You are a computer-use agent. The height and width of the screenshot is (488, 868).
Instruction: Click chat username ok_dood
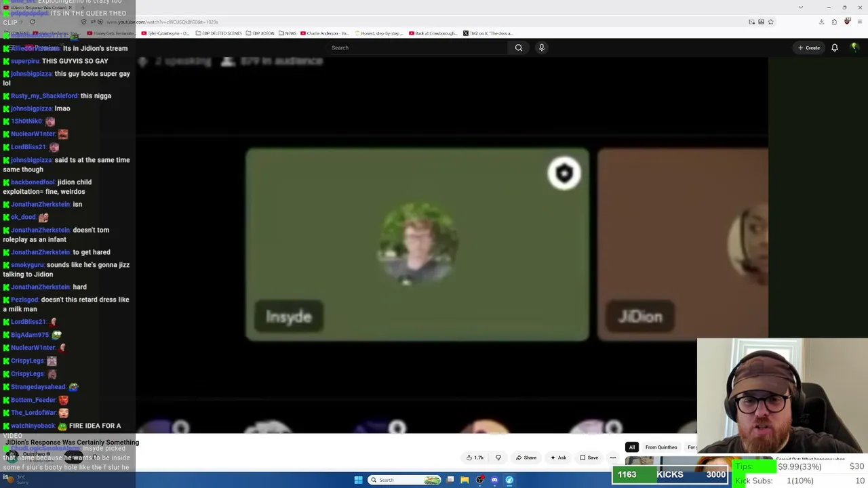pos(23,217)
